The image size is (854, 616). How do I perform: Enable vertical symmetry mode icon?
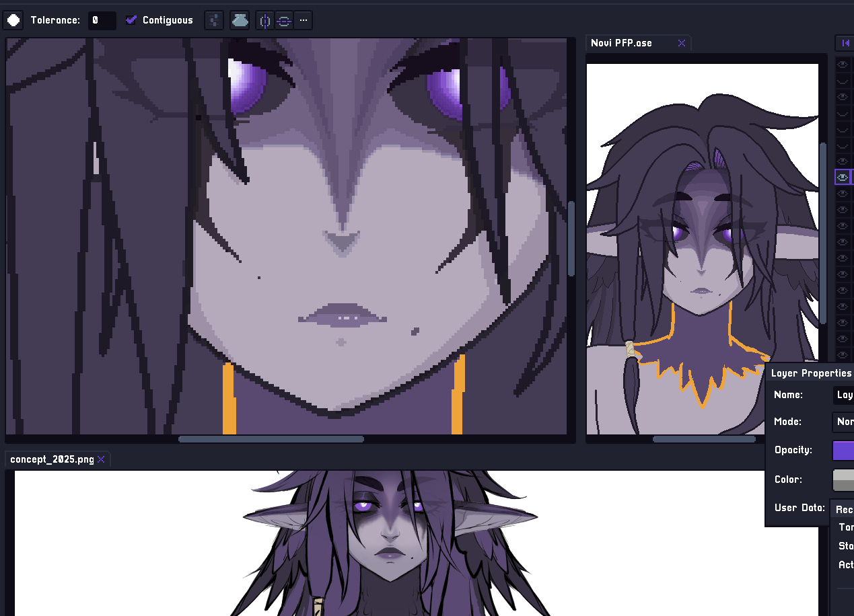click(265, 21)
